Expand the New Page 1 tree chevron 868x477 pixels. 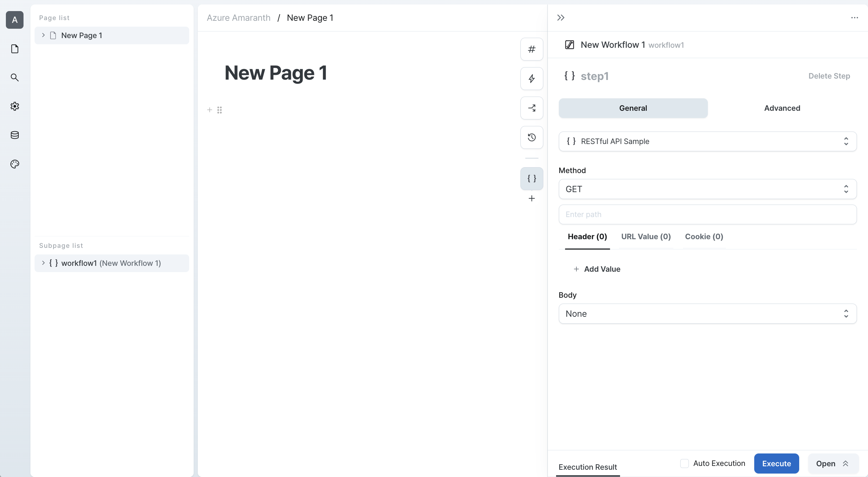pyautogui.click(x=43, y=35)
